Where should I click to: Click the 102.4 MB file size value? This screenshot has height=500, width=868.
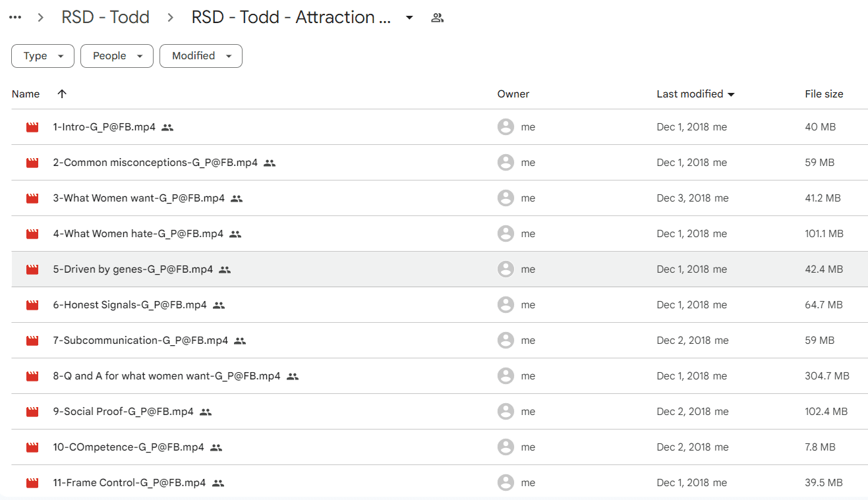pos(826,412)
